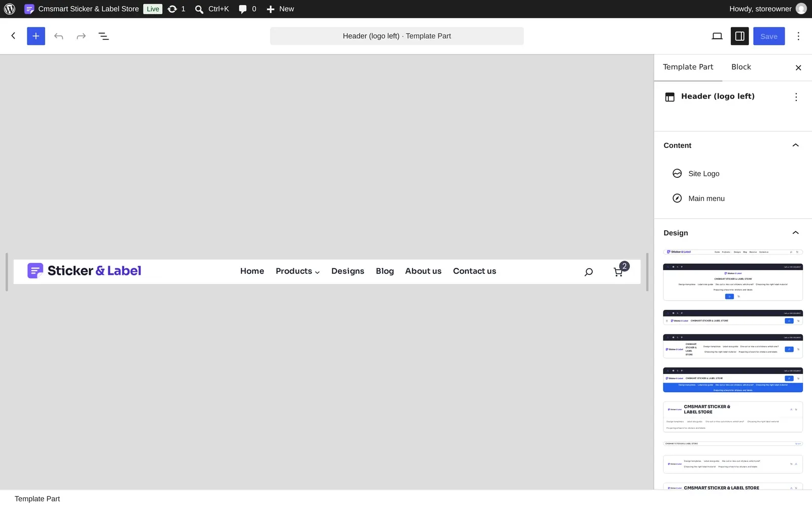Open Cmsmart Sticker & Label Store site link
The image size is (812, 508).
(x=82, y=9)
